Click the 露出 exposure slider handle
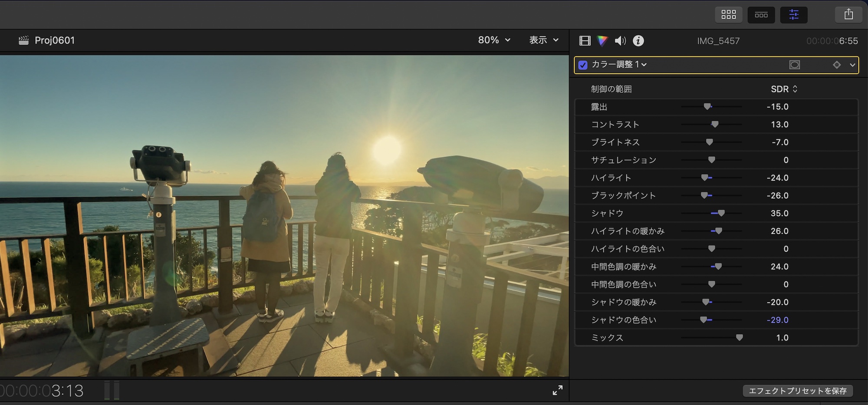The image size is (868, 405). click(x=707, y=107)
